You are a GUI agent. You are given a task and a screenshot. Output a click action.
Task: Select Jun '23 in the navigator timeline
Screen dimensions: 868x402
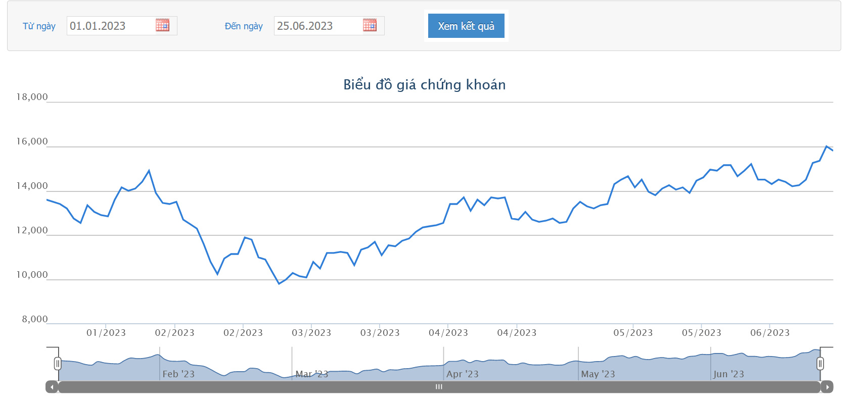pos(728,374)
